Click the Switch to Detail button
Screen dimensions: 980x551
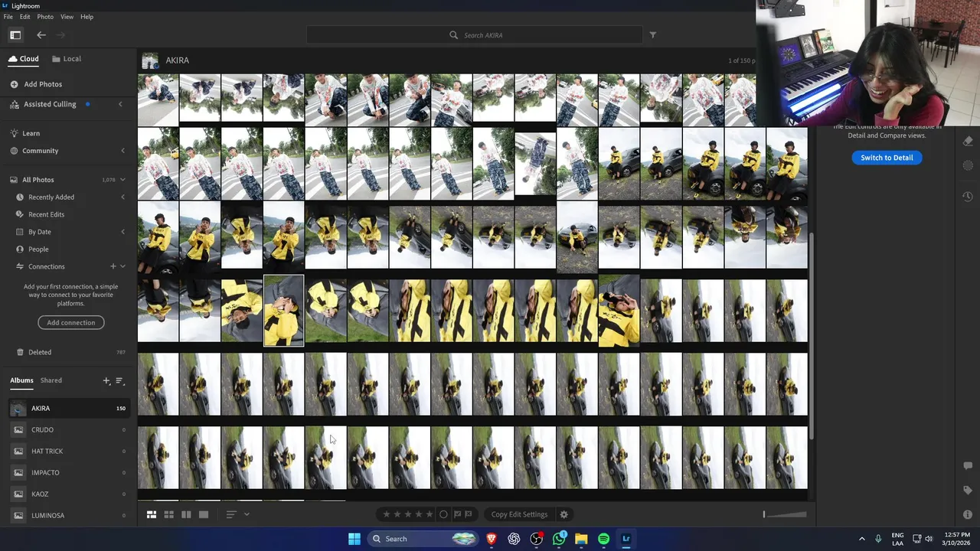887,158
